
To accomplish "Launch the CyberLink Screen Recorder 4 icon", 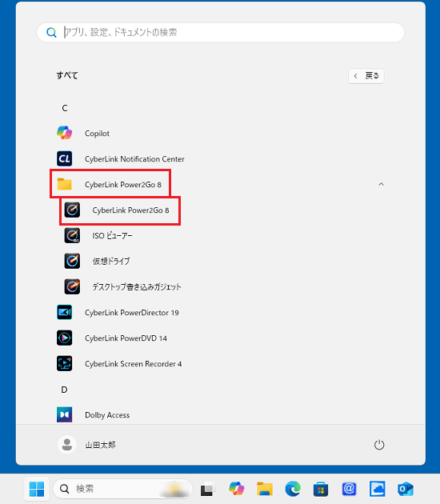I will (65, 363).
